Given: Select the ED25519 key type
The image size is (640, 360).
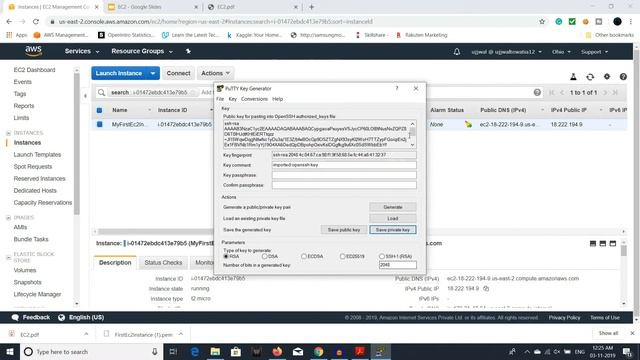Looking at the screenshot, I should coord(342,256).
